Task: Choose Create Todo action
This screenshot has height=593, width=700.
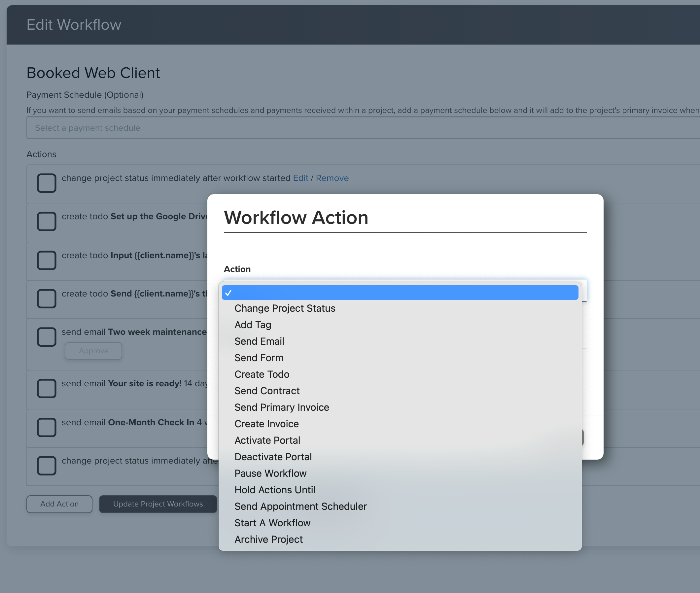Action: tap(262, 374)
